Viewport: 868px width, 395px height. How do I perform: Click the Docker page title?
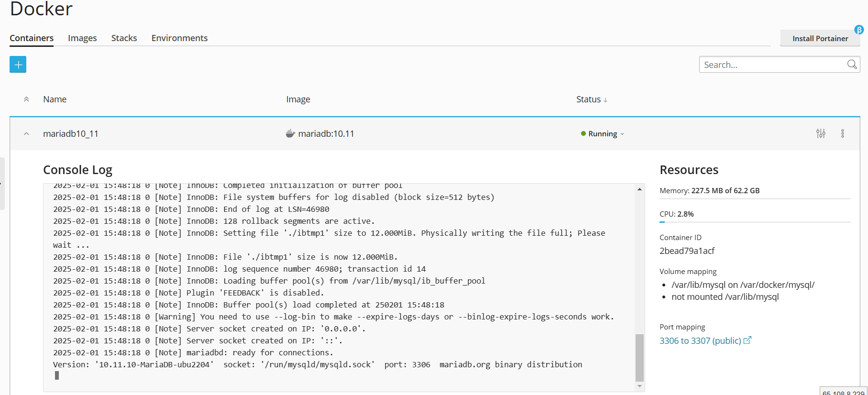point(41,9)
